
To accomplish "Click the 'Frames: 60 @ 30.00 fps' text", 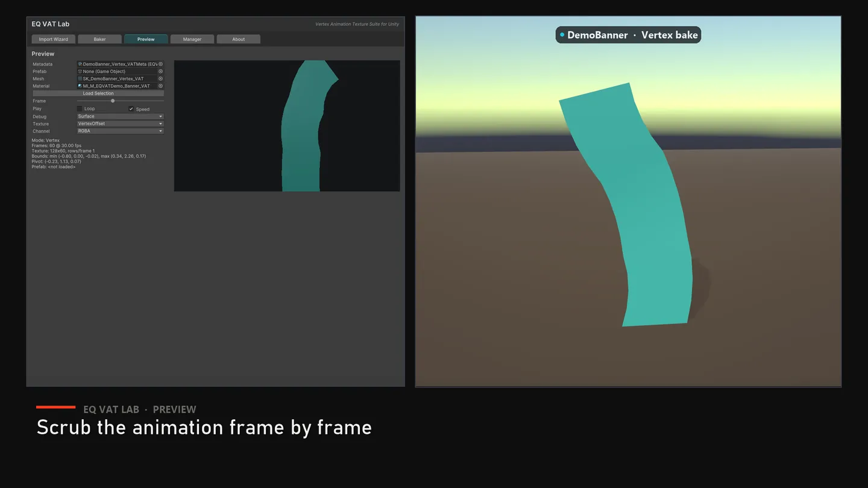I will tap(57, 146).
